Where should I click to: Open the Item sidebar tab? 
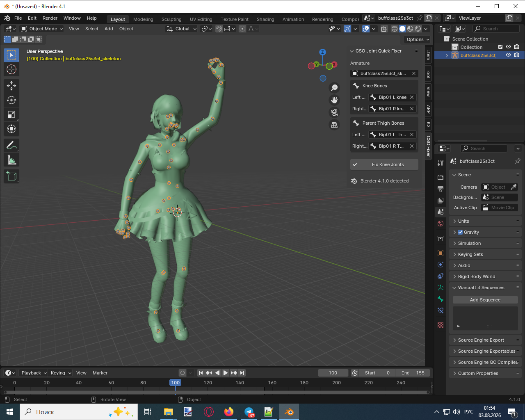(x=429, y=55)
